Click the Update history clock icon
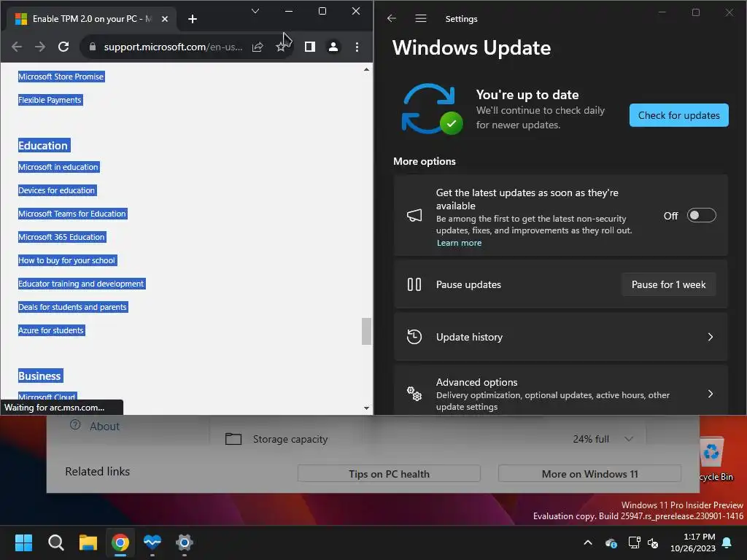 (x=414, y=337)
